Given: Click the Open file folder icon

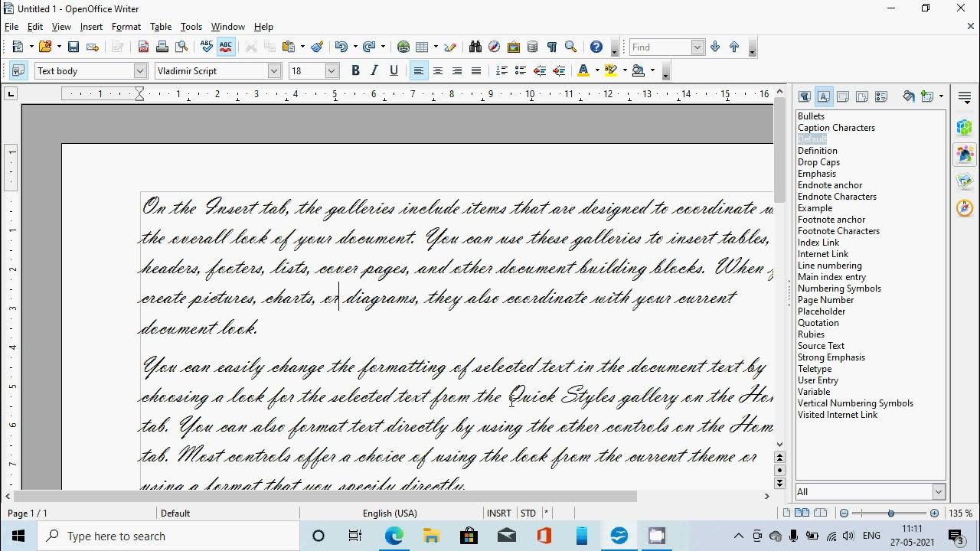Looking at the screenshot, I should (45, 47).
